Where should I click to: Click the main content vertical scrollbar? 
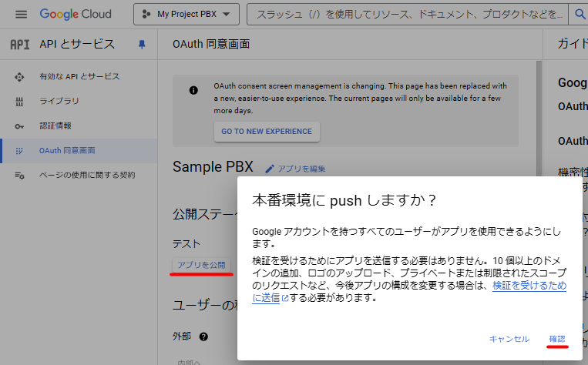(x=539, y=119)
